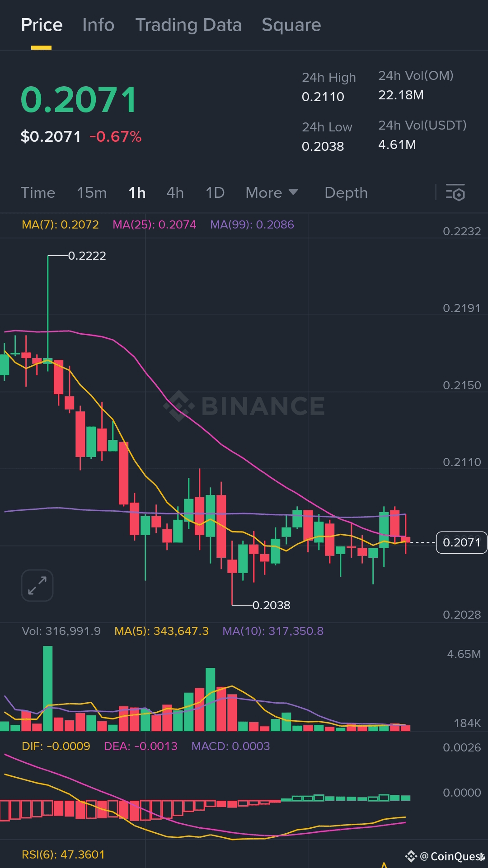Image resolution: width=488 pixels, height=868 pixels.
Task: Select the Time view option
Action: (x=38, y=193)
